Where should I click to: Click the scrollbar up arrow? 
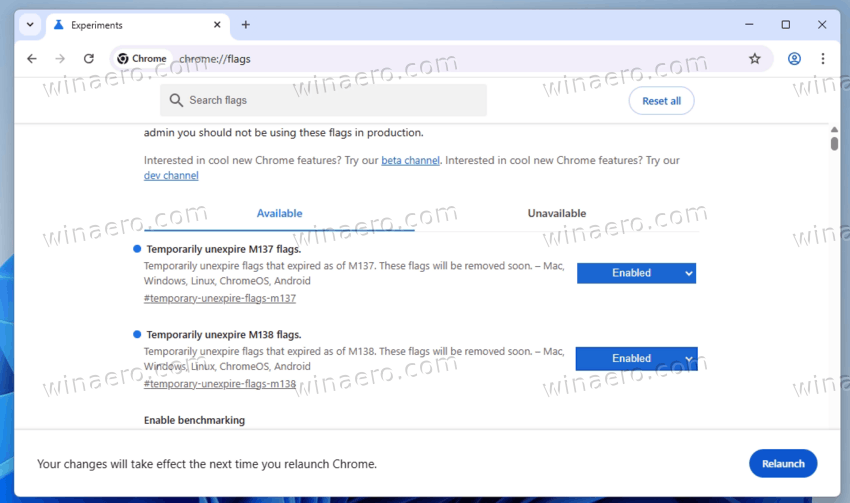[834, 130]
